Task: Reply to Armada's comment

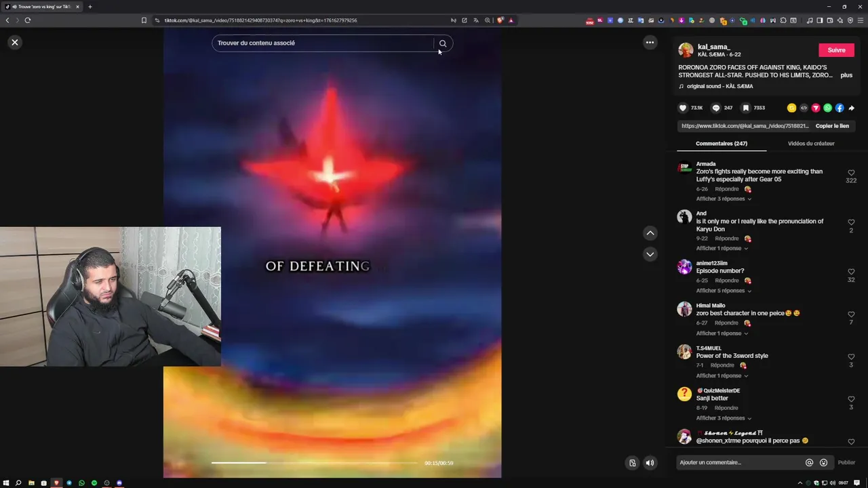Action: point(727,189)
